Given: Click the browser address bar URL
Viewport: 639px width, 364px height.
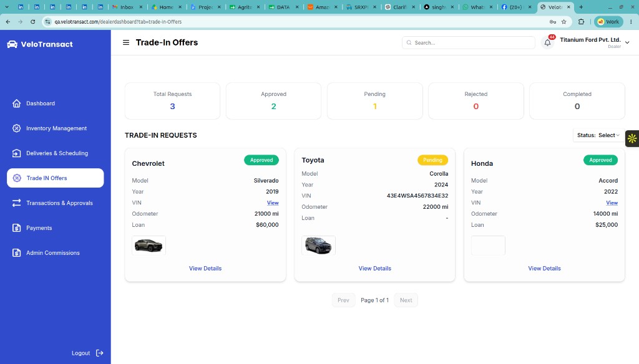Looking at the screenshot, I should 118,22.
